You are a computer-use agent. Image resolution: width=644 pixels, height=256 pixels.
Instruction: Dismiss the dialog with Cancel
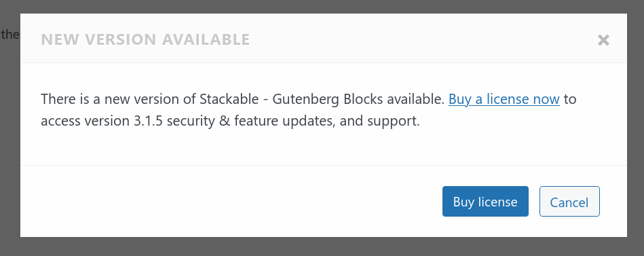coord(569,202)
